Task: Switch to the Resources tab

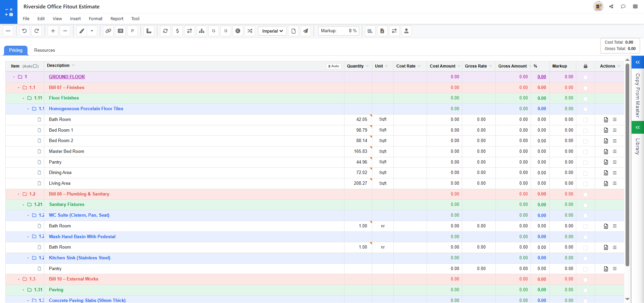Action: click(45, 50)
